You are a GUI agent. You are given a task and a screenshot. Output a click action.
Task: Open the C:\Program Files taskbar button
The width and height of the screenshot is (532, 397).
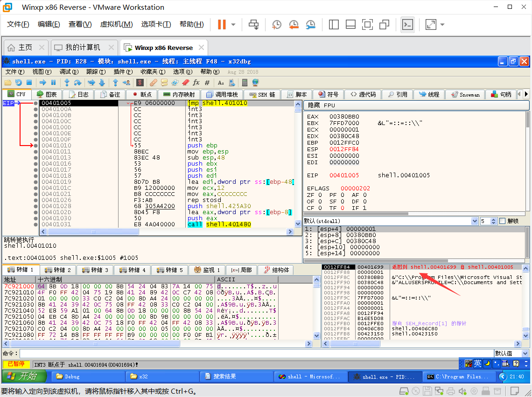point(460,376)
